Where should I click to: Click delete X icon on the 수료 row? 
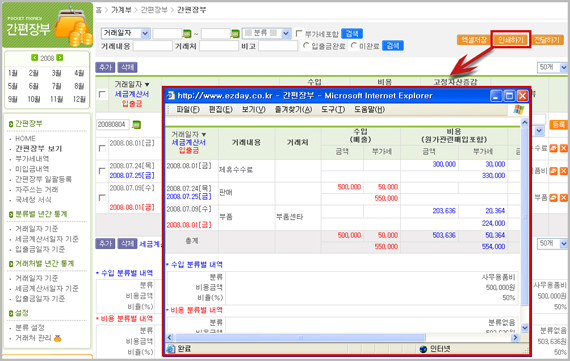click(x=563, y=148)
